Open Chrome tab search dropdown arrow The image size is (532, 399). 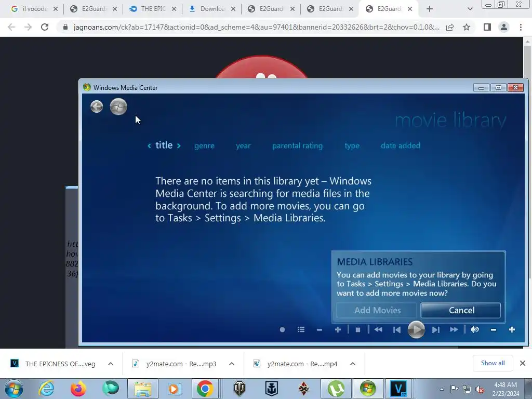tap(470, 9)
